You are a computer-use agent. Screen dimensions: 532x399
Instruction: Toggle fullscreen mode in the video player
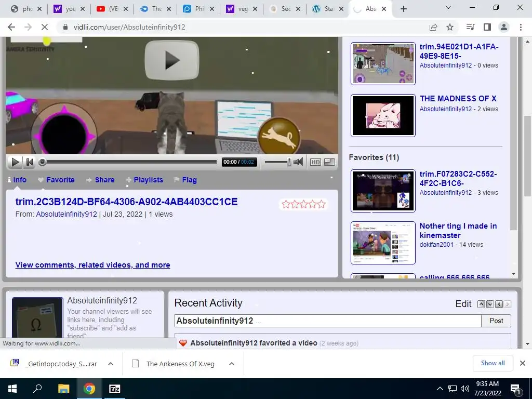[x=329, y=162]
